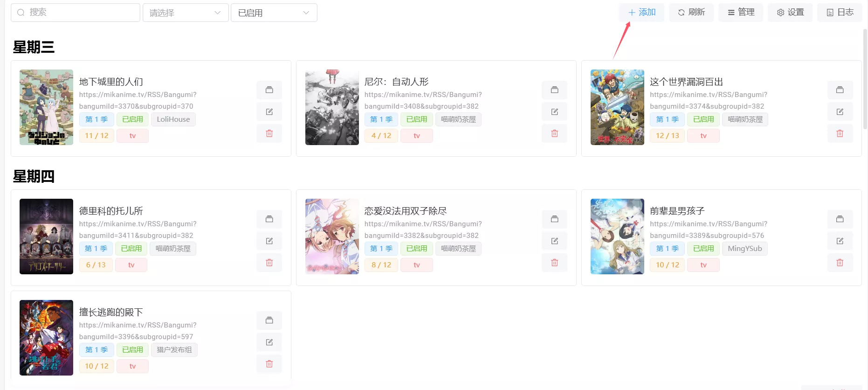The image size is (868, 390).
Task: Click the edit icon for 德里科的托儿所
Action: pyautogui.click(x=269, y=241)
